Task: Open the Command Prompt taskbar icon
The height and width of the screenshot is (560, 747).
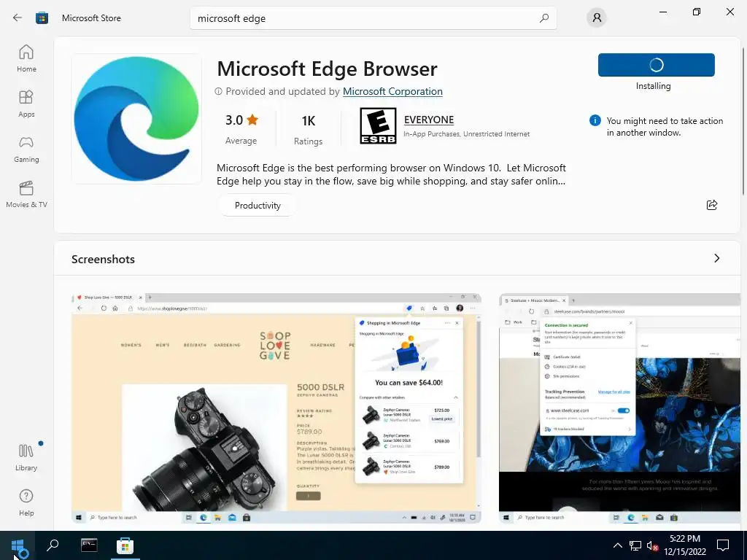Action: pyautogui.click(x=89, y=545)
